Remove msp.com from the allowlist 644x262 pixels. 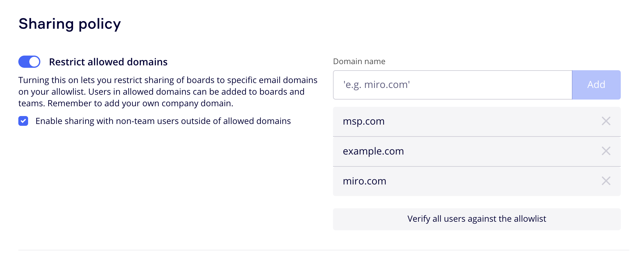(x=606, y=121)
